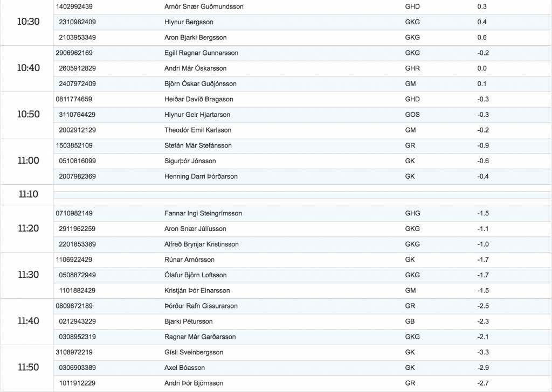552x392 pixels.
Task: Click player name Hlynur Bergsson
Action: point(189,22)
